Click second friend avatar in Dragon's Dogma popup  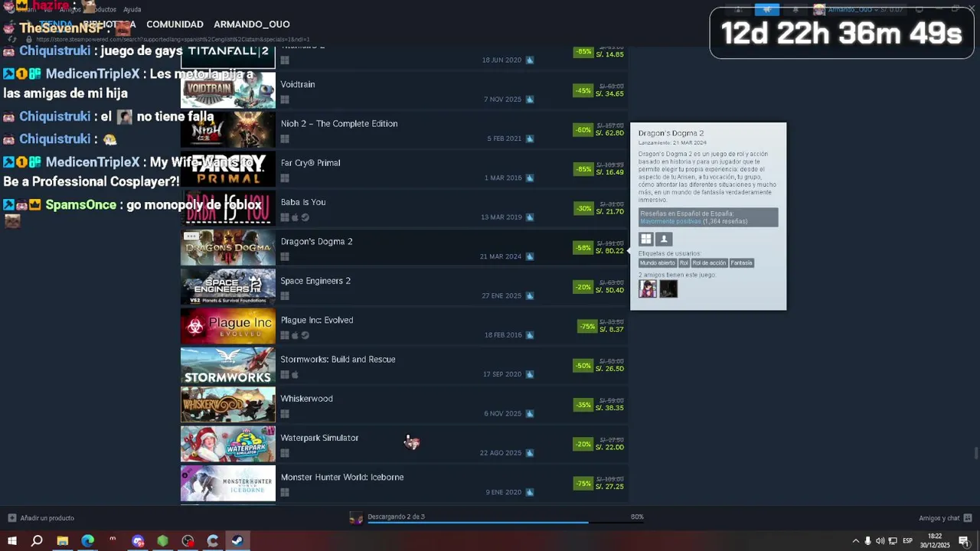point(668,289)
